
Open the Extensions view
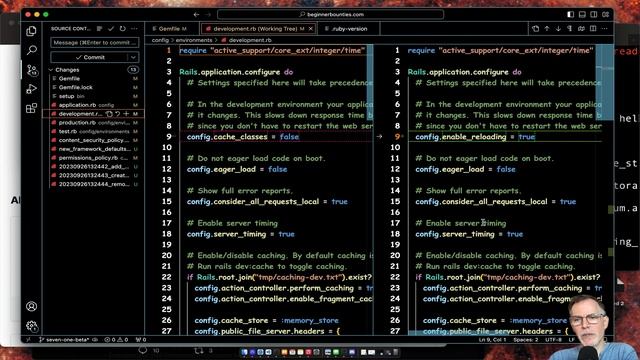(31, 108)
